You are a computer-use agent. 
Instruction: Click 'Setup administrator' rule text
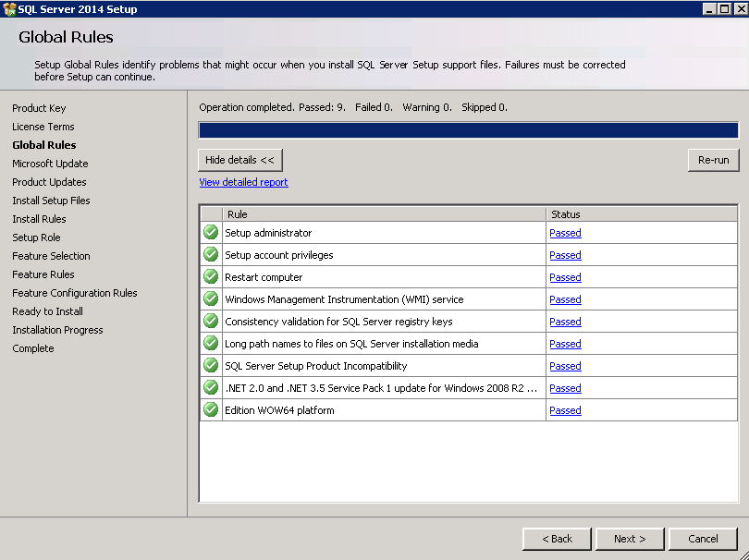click(x=268, y=233)
